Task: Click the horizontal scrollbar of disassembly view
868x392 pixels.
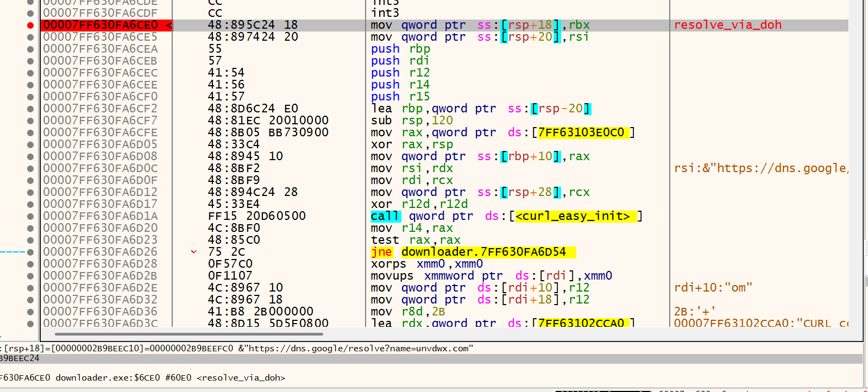Action: coord(189,334)
